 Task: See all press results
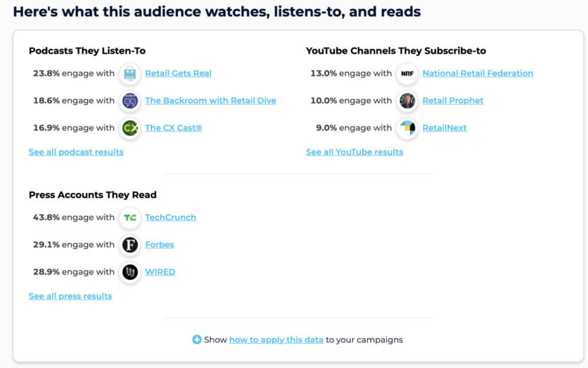coord(70,296)
